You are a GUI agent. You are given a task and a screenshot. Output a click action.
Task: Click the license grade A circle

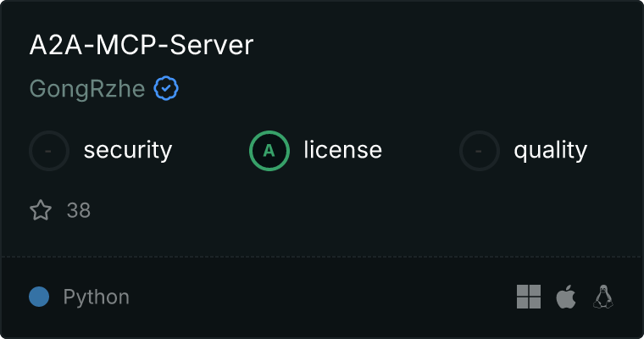(269, 151)
